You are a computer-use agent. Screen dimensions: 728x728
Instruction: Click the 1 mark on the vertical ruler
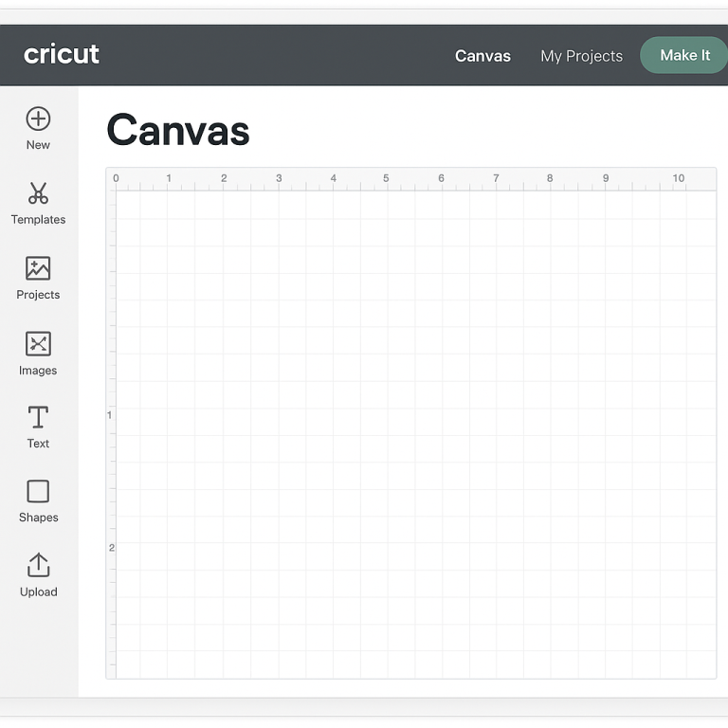(110, 415)
